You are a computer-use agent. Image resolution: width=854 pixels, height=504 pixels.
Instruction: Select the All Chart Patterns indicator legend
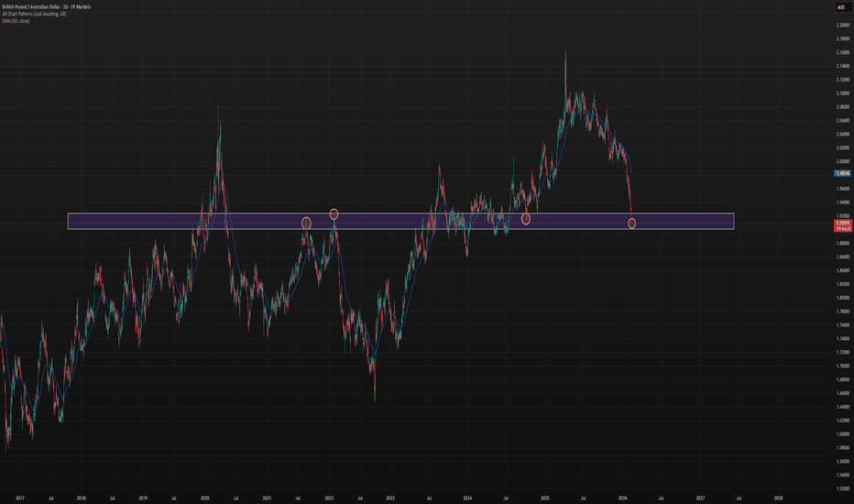coord(34,14)
